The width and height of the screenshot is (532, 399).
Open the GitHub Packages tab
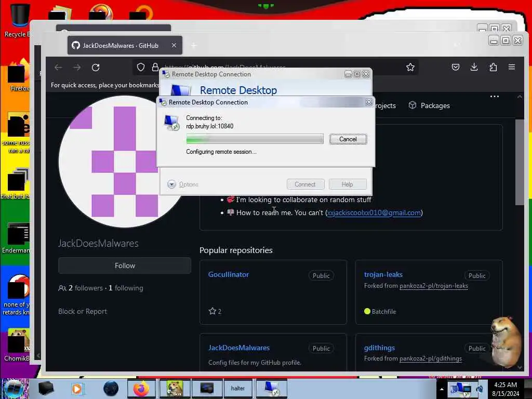[429, 105]
